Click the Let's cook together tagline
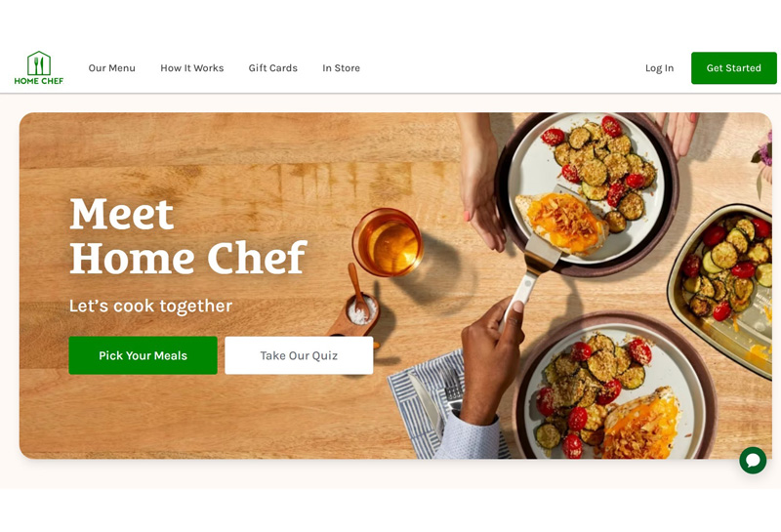 click(150, 306)
